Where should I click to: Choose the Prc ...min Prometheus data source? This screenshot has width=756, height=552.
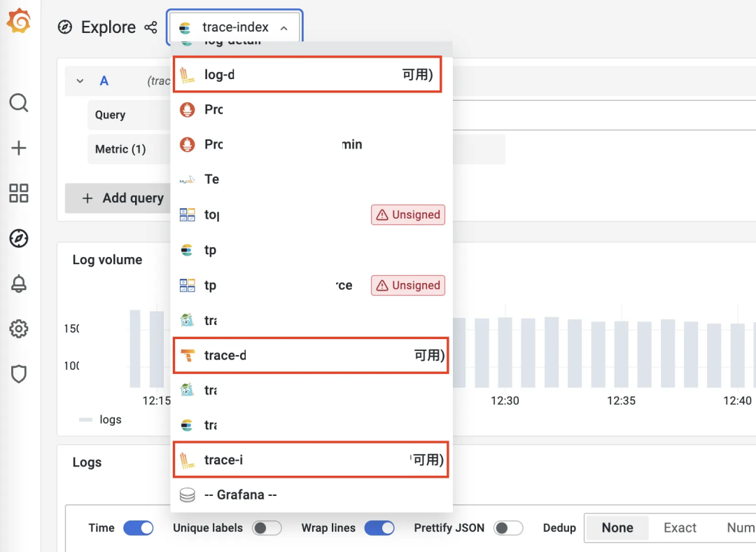[311, 144]
